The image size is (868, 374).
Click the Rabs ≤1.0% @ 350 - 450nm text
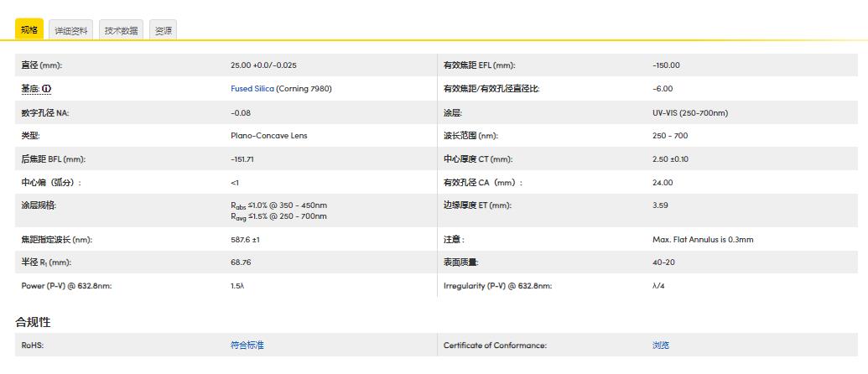tap(279, 205)
